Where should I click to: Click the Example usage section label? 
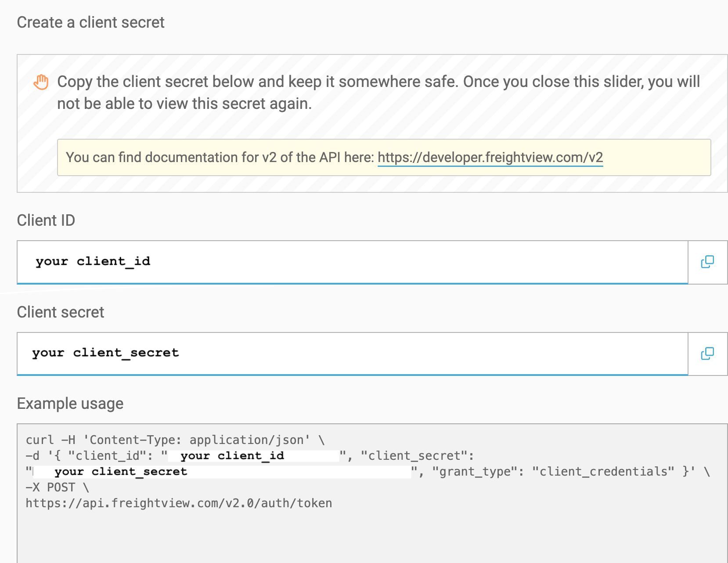(70, 404)
